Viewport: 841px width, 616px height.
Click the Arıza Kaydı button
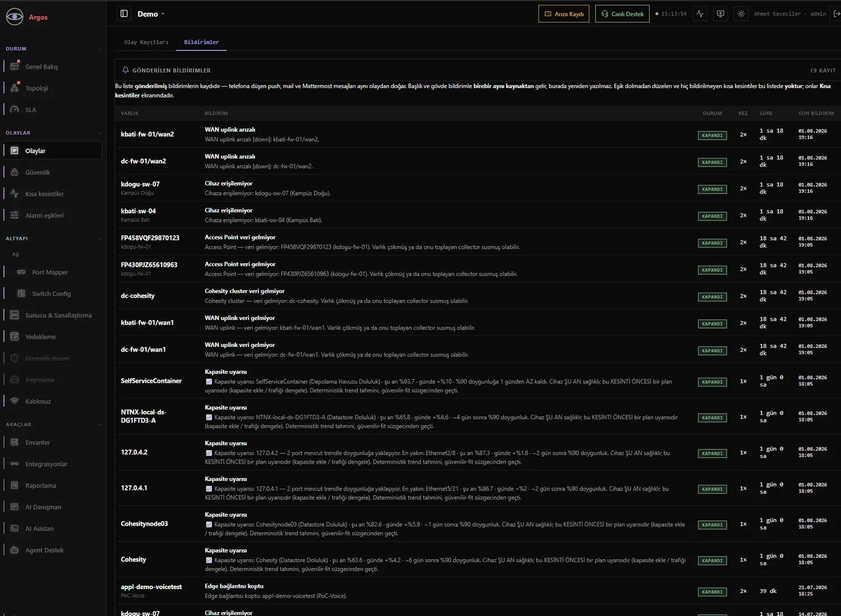point(563,14)
